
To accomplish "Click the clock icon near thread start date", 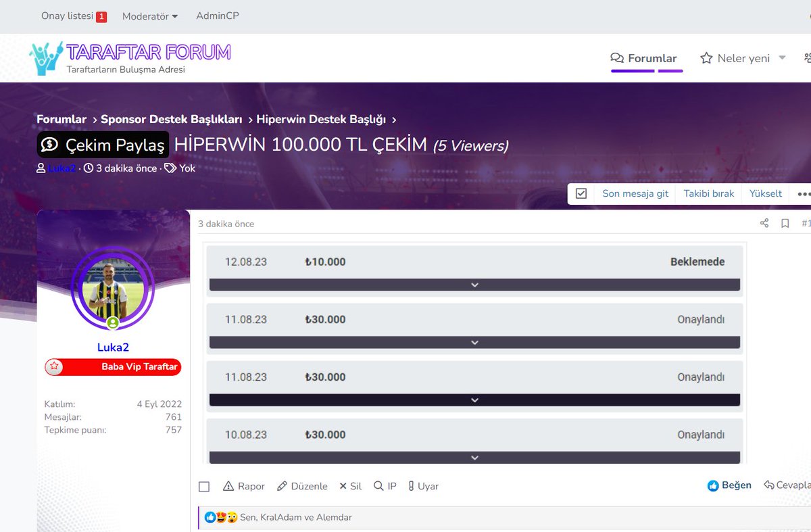I will tap(88, 168).
